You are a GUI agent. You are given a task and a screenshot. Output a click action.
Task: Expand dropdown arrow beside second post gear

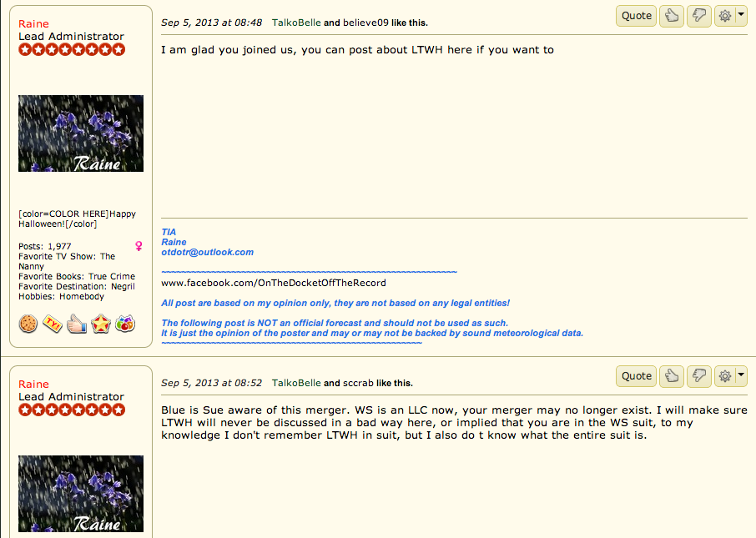[x=741, y=376]
